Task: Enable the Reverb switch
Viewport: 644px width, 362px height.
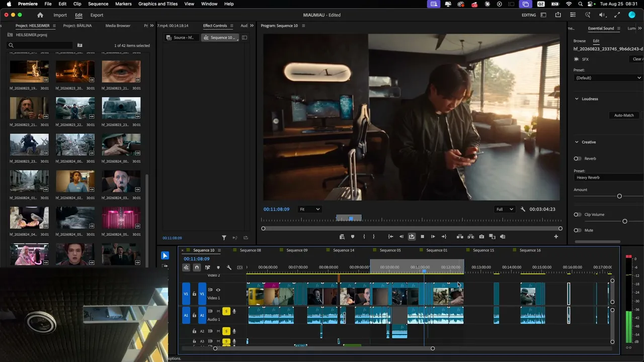Action: 578,158
